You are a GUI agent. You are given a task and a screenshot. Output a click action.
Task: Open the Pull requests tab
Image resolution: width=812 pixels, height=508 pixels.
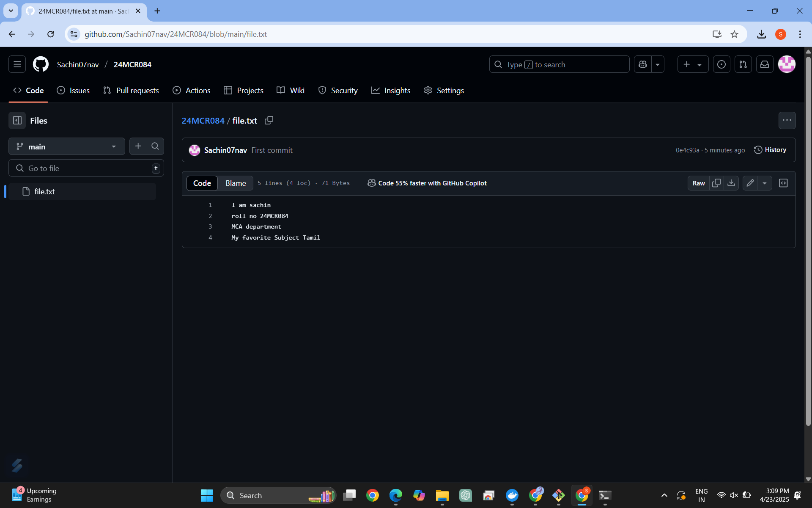tap(131, 90)
